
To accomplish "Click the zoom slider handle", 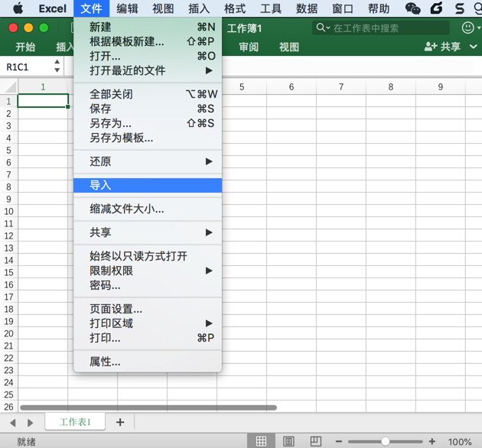I will coord(385,442).
